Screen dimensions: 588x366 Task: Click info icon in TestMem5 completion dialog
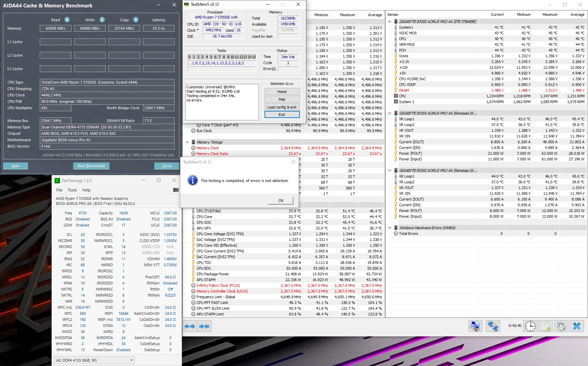[192, 180]
